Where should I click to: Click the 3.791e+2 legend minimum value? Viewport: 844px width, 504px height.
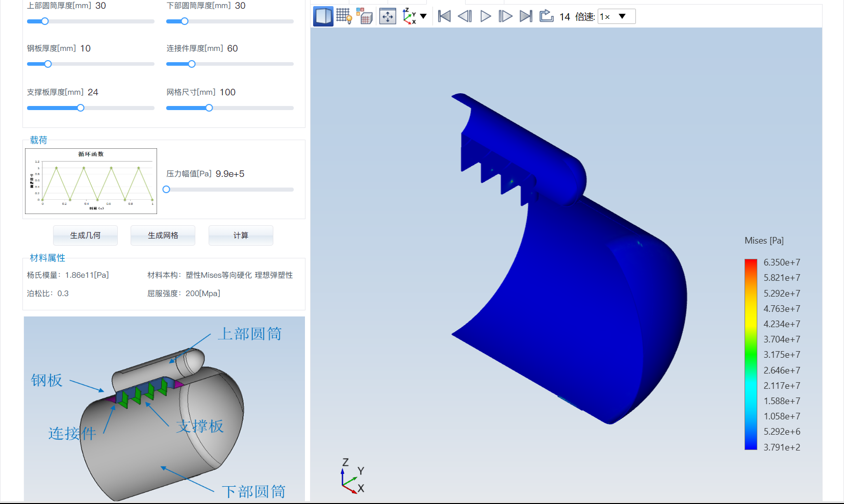782,447
